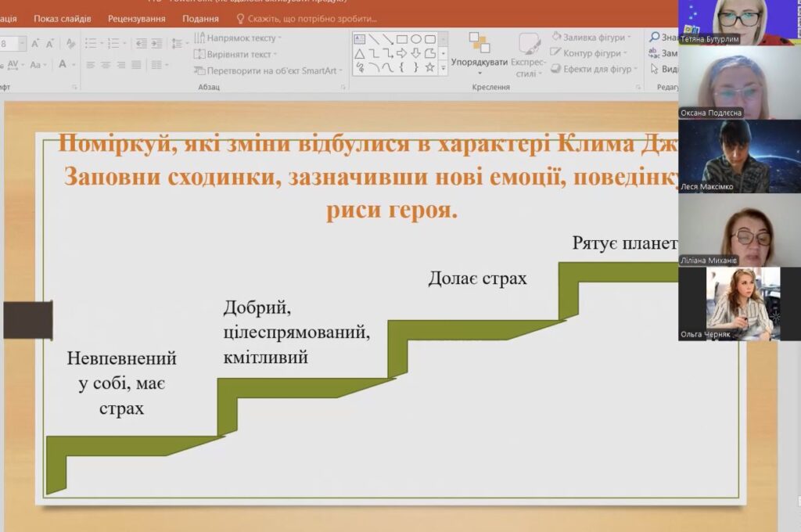Open 'Напрямок тексту' text direction menu
Screen dimensions: 801x532
pyautogui.click(x=238, y=38)
